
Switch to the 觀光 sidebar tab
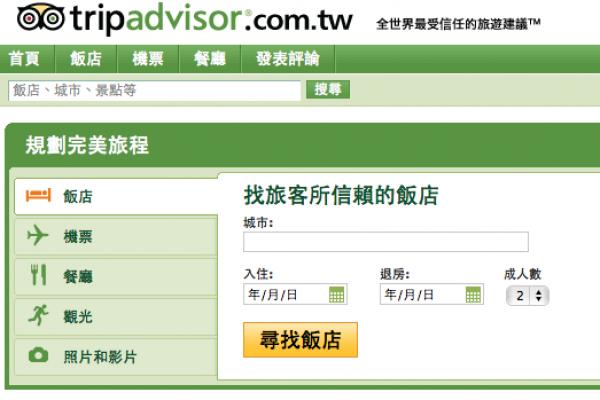(x=116, y=316)
